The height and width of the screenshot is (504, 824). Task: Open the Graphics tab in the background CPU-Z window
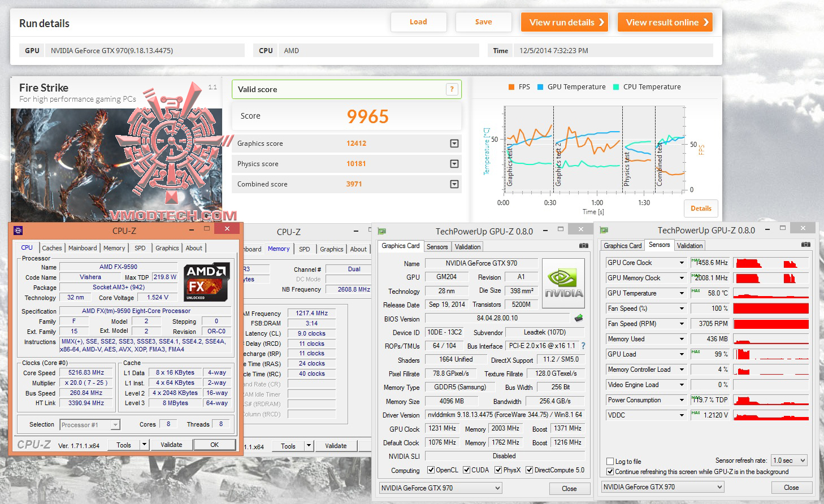tap(332, 249)
